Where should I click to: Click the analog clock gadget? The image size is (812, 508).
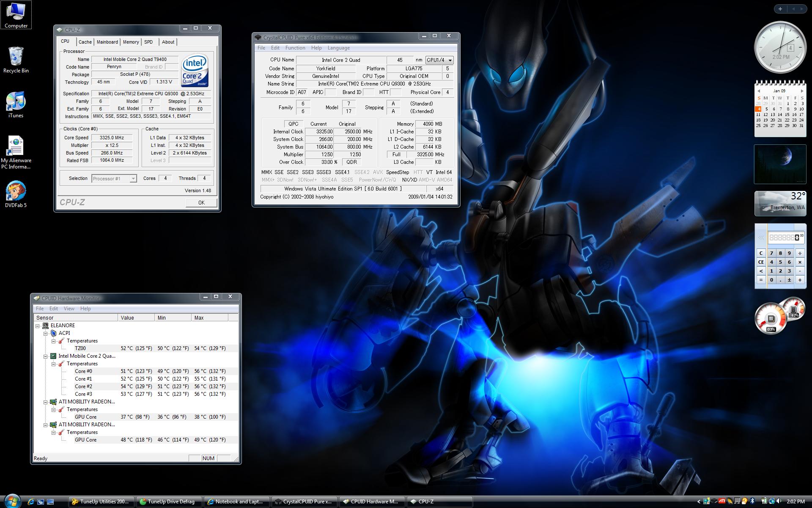[x=780, y=47]
